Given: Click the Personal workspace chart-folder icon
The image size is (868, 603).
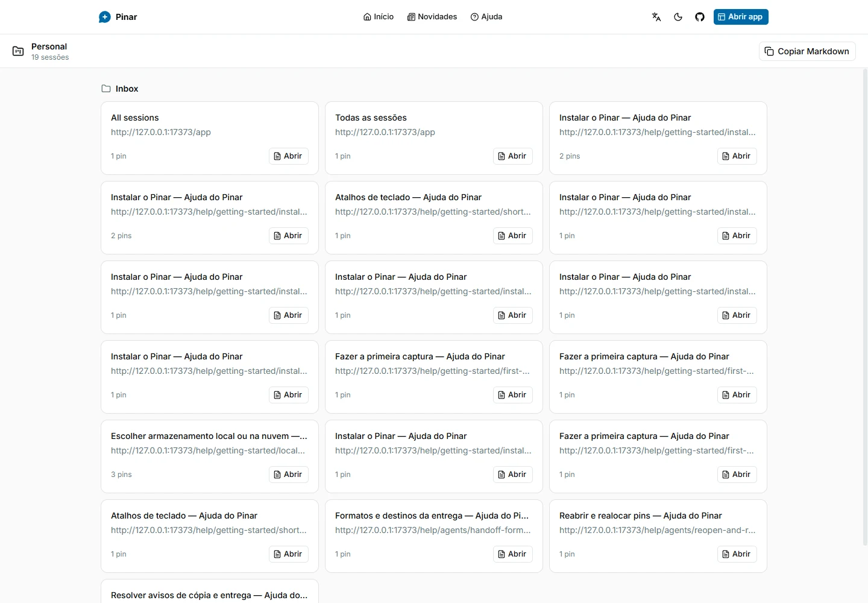Looking at the screenshot, I should (18, 51).
